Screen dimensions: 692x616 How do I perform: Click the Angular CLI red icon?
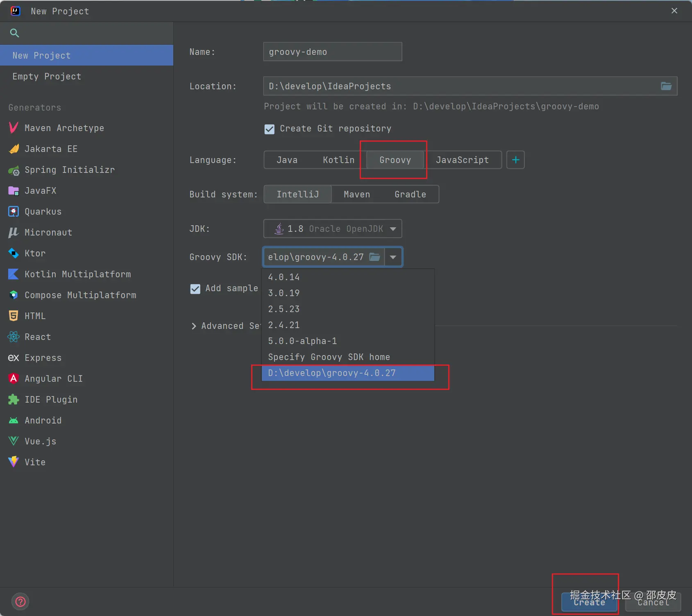(14, 378)
